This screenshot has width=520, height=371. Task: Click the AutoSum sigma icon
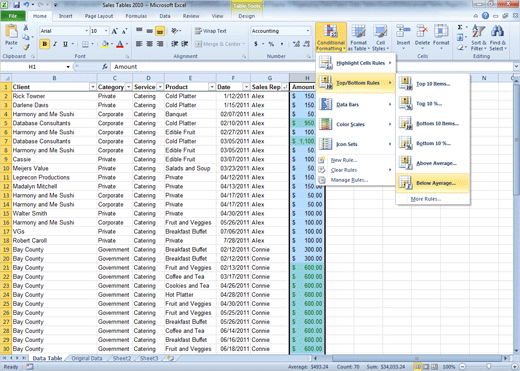point(460,27)
